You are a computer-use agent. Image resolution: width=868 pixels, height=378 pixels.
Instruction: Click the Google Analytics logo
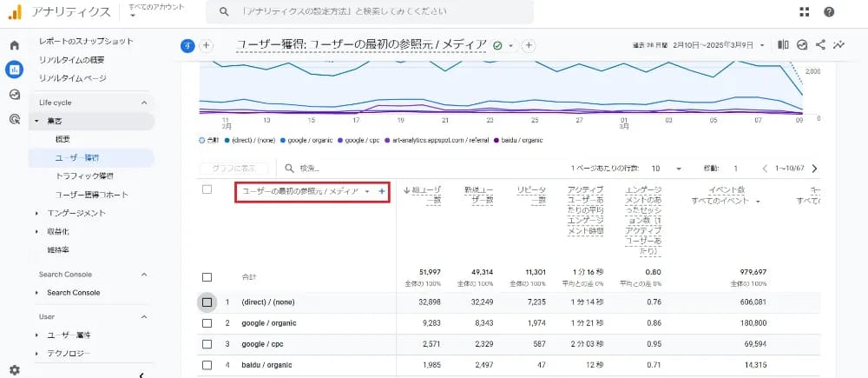click(15, 12)
